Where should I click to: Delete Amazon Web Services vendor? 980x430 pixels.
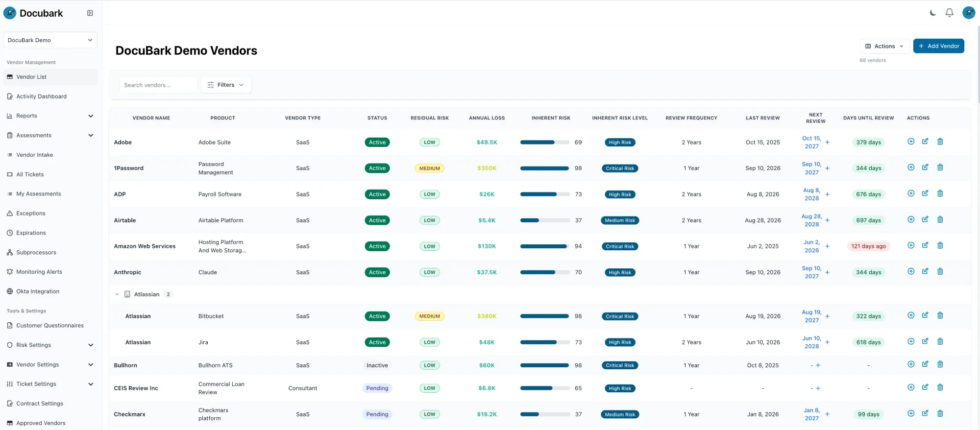(940, 245)
